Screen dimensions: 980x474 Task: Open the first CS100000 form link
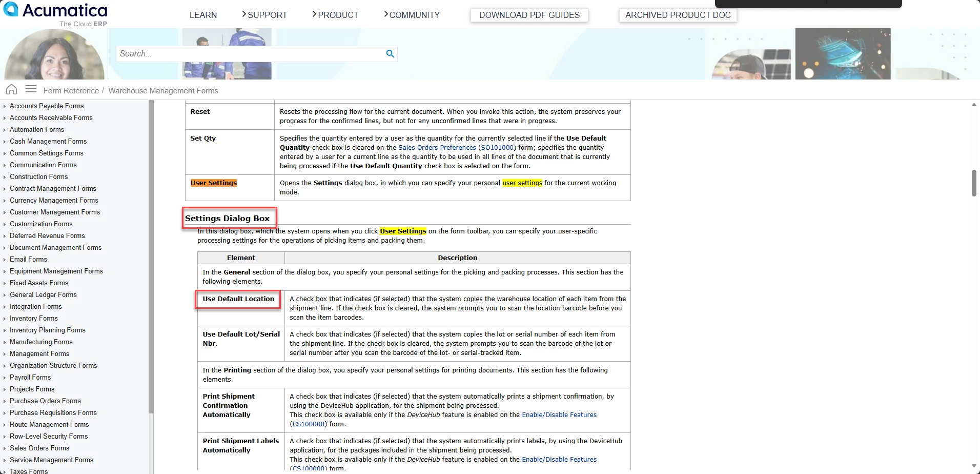pos(309,424)
